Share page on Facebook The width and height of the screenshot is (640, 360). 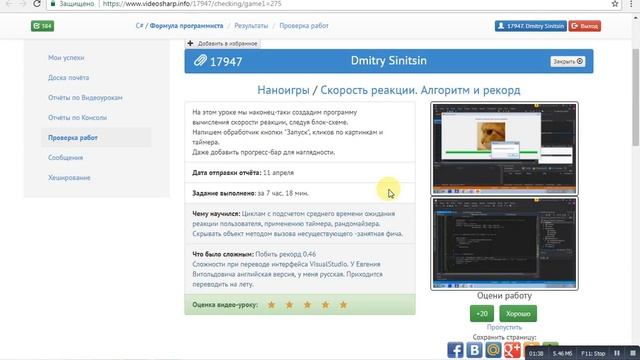pos(455,350)
